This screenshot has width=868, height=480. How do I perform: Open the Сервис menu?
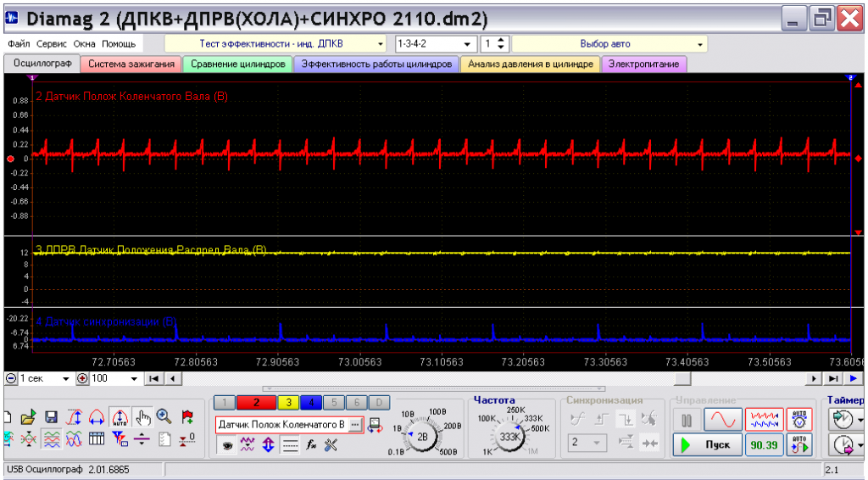pos(52,44)
